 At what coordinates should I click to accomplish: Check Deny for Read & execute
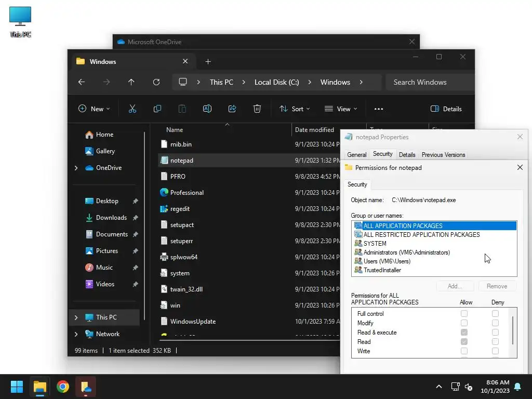(x=495, y=332)
